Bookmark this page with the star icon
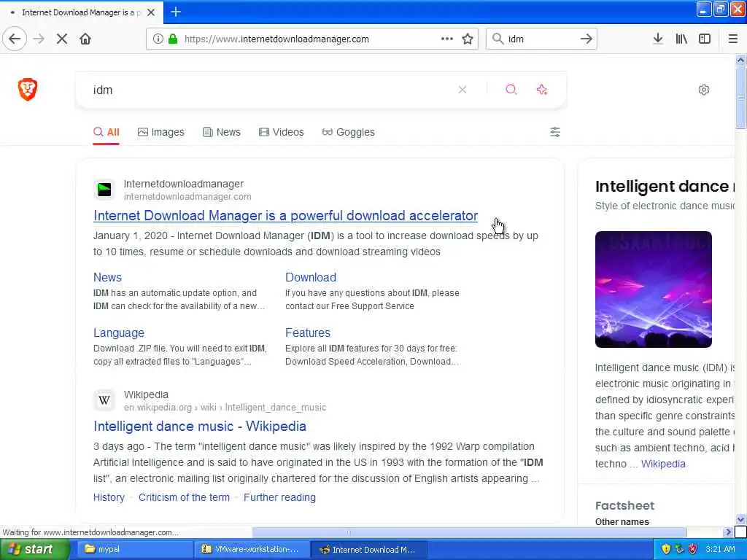Screen dimensions: 747x560 tap(468, 39)
